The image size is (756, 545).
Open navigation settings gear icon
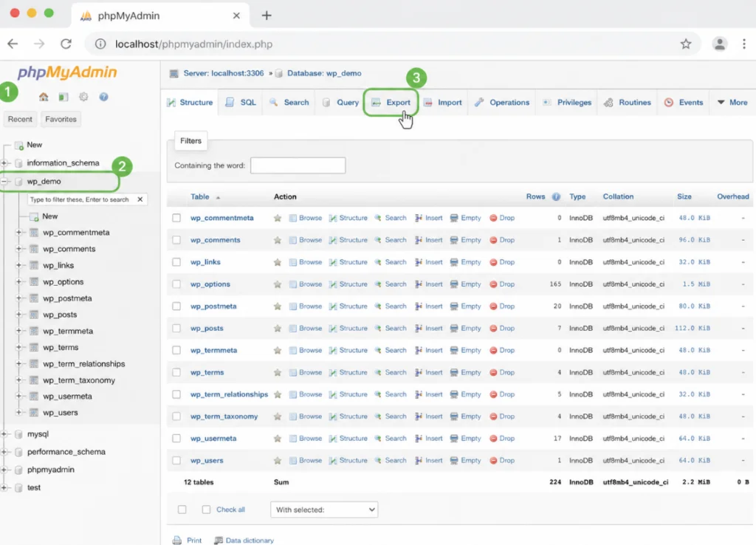pyautogui.click(x=83, y=97)
